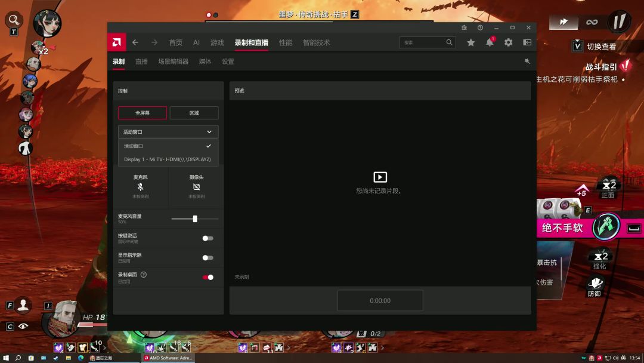Click the game's character silhouette icon
This screenshot has width=644, height=363.
point(23,304)
